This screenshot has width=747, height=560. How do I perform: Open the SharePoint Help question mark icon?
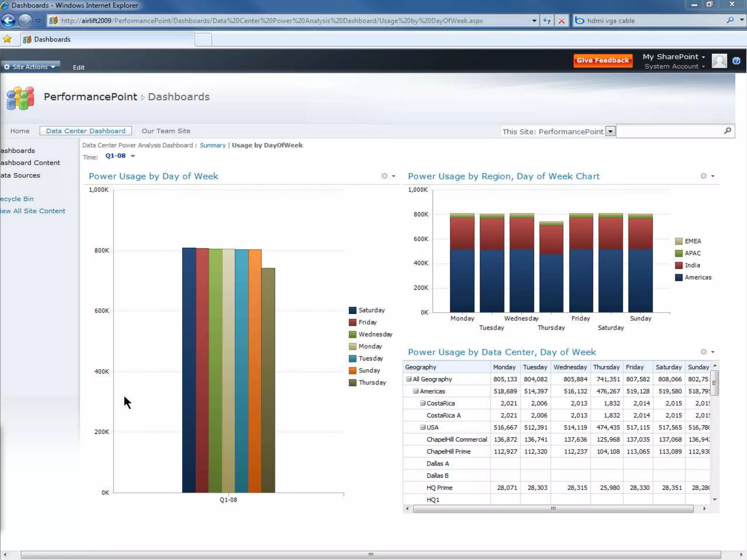pos(736,61)
